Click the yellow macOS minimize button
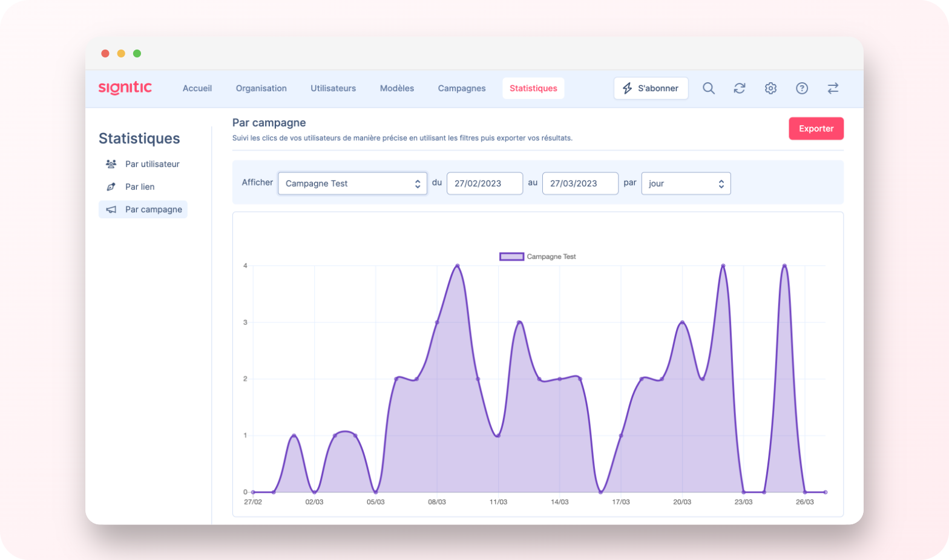The image size is (949, 560). (x=121, y=53)
